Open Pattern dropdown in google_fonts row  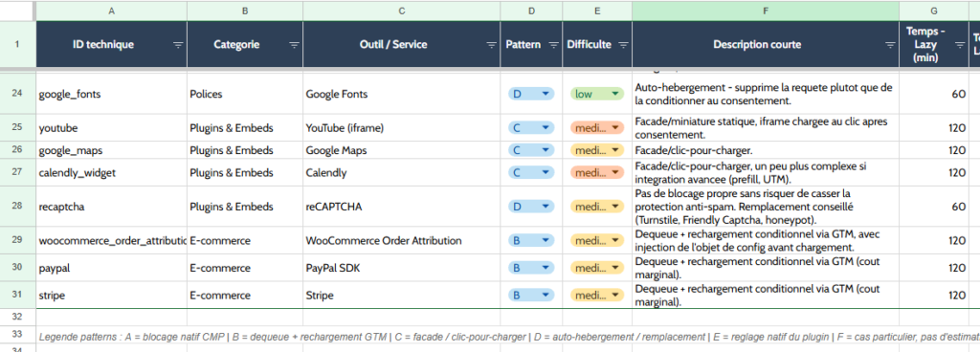coord(531,94)
